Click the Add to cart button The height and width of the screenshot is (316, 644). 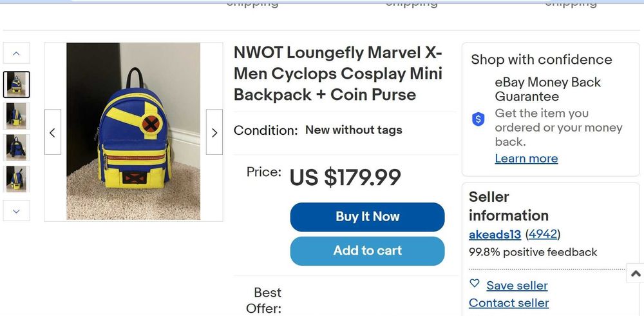pyautogui.click(x=367, y=251)
